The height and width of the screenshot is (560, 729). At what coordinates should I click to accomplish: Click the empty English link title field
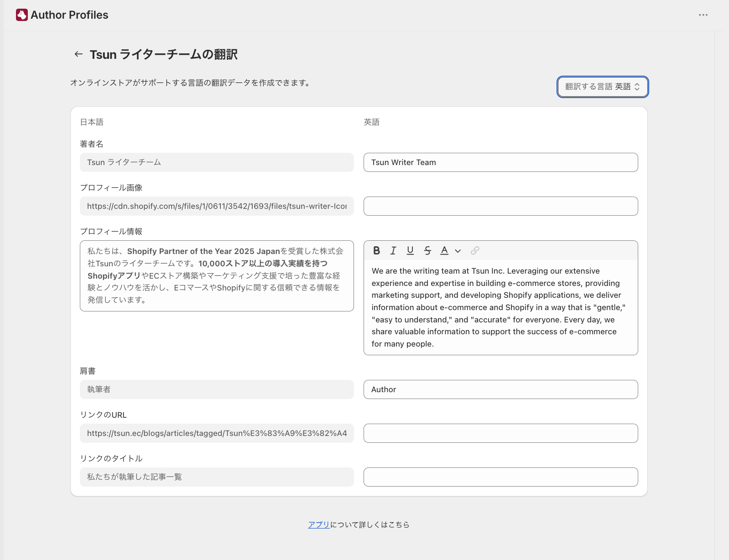500,477
